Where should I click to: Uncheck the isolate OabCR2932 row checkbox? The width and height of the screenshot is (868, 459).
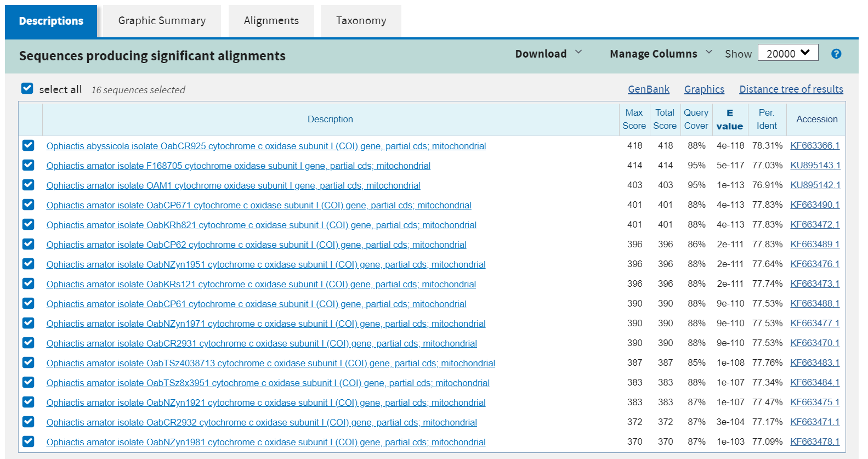click(29, 422)
